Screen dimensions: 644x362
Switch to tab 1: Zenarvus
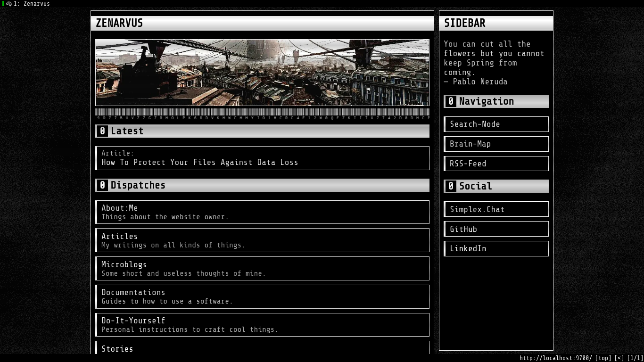coord(28,4)
